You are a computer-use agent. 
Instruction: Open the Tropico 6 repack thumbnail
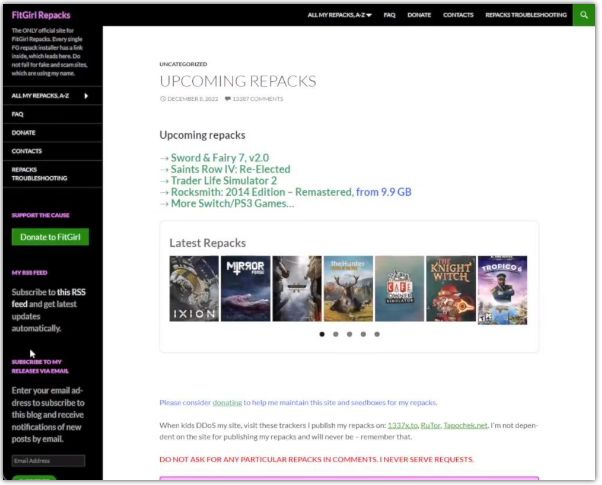coord(503,290)
